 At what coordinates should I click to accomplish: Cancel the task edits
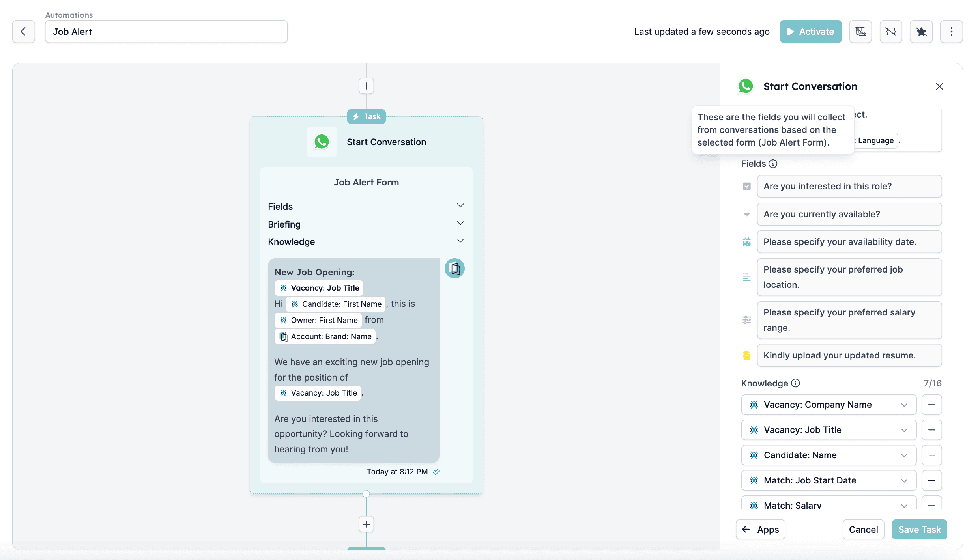coord(863,530)
